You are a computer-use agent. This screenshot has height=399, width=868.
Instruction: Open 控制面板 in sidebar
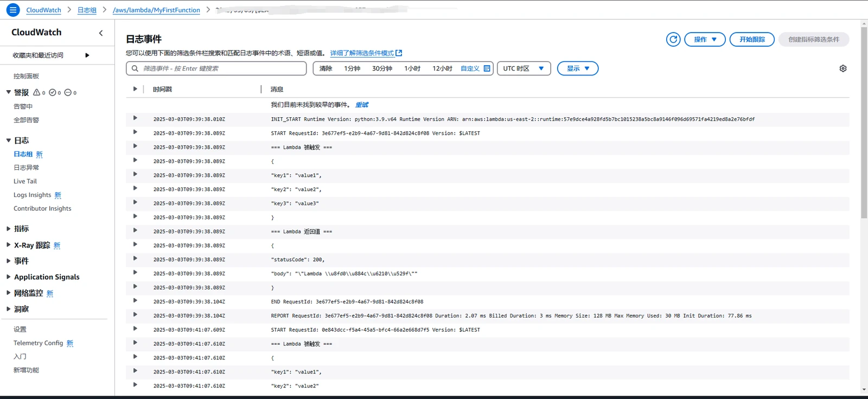click(x=26, y=77)
